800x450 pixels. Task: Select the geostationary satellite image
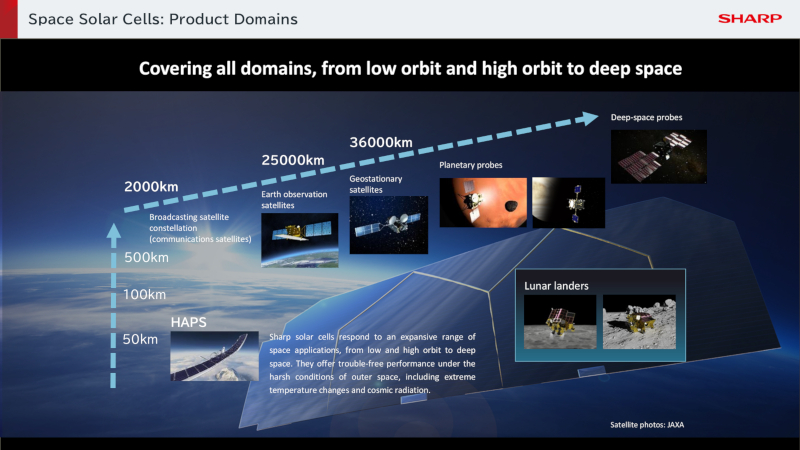tap(389, 225)
